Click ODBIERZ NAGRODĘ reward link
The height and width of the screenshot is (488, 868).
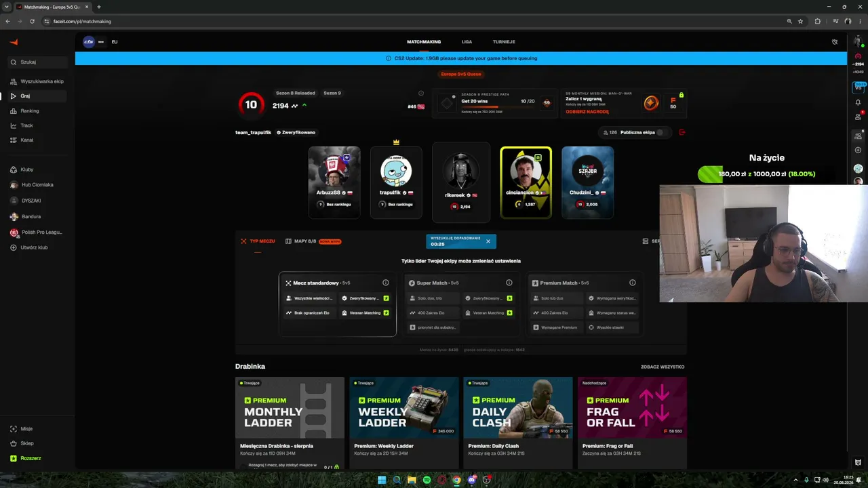coord(587,112)
